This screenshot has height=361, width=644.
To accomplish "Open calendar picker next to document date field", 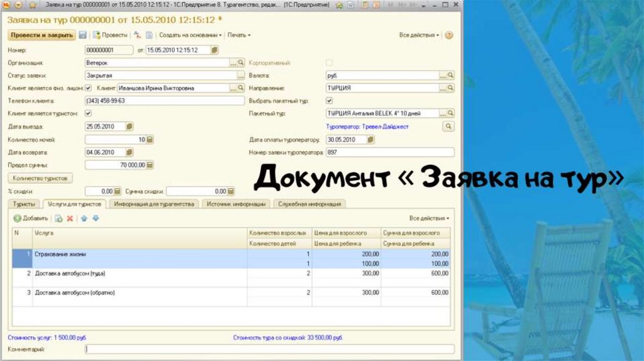I will [x=214, y=50].
